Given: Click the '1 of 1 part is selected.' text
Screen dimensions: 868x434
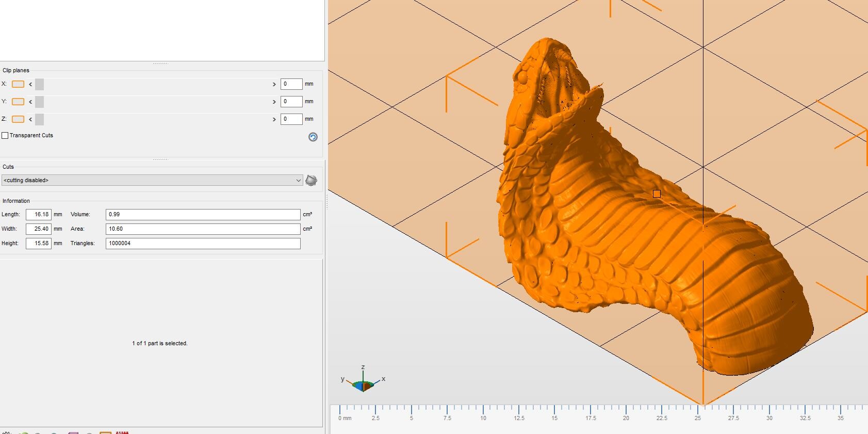Looking at the screenshot, I should (160, 343).
